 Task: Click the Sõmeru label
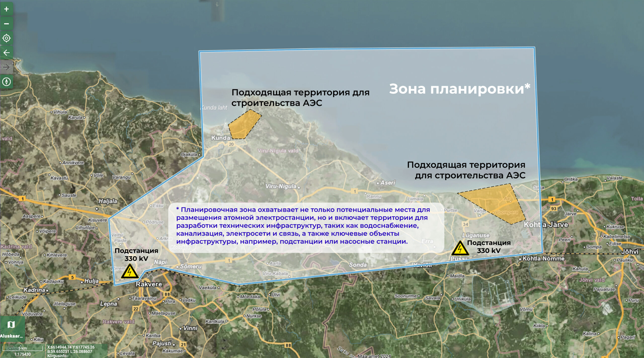coord(191,266)
